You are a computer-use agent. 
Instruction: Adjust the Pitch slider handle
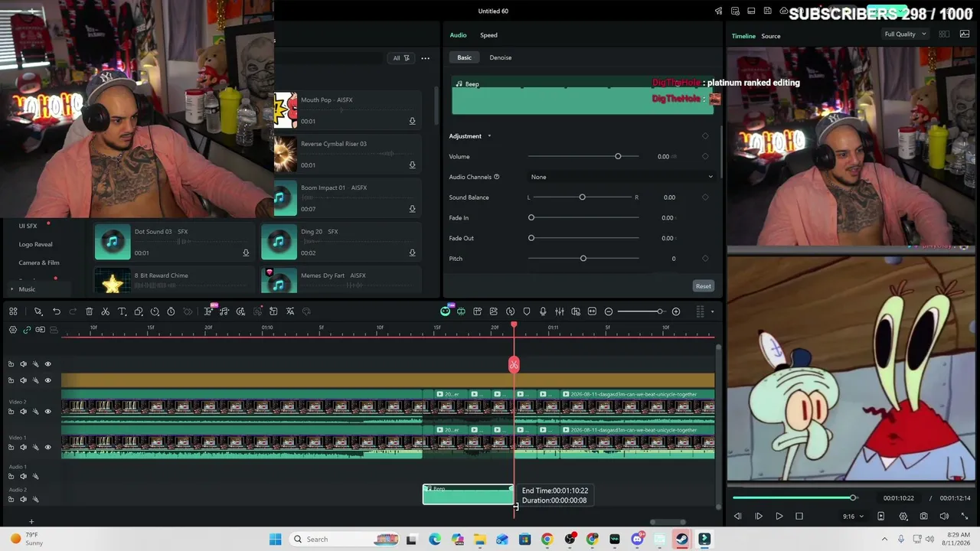[583, 259]
